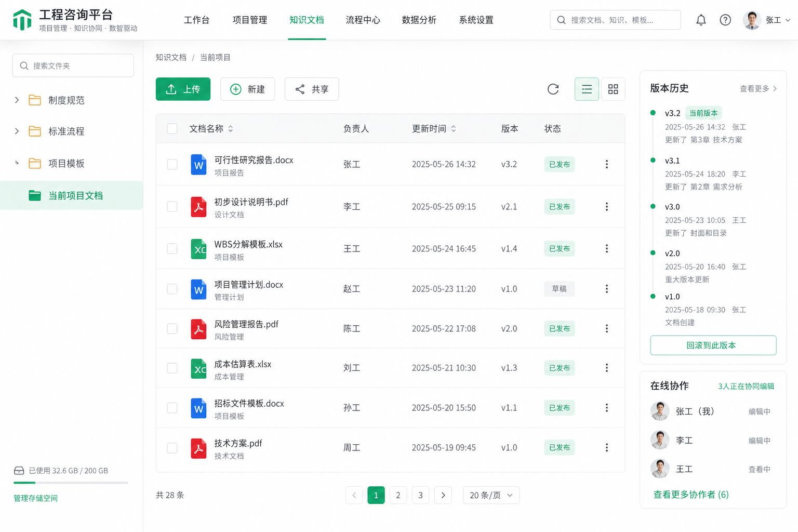798x532 pixels.
Task: Check the box for 技术方案.pdf
Action: [172, 447]
